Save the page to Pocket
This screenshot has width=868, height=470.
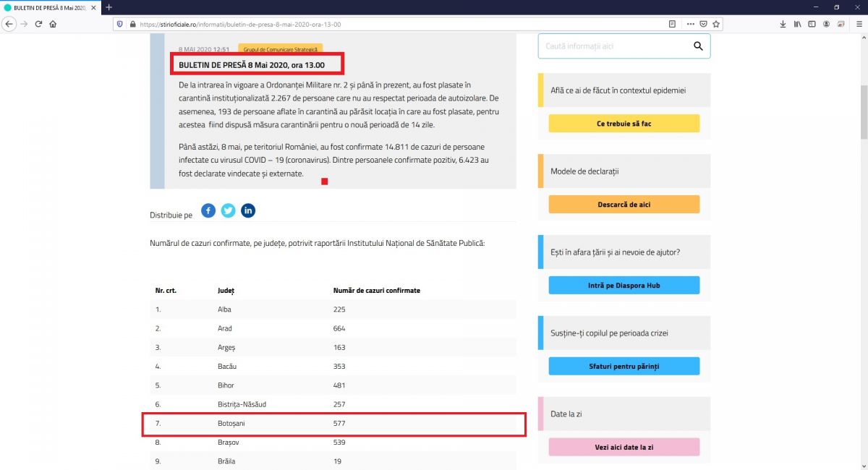(703, 24)
